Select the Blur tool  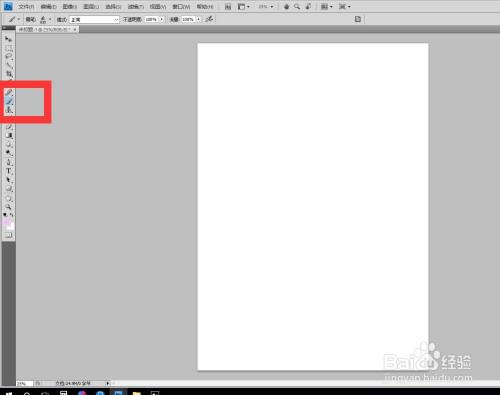coord(9,144)
